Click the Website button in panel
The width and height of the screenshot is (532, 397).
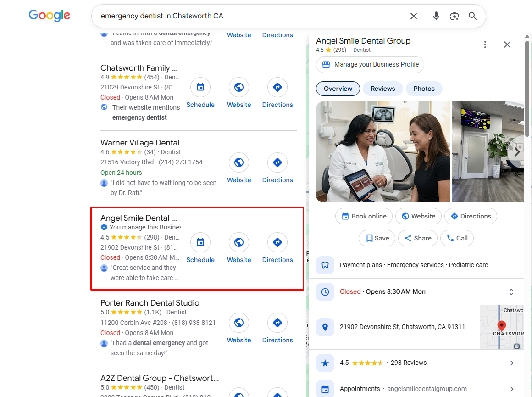click(418, 216)
